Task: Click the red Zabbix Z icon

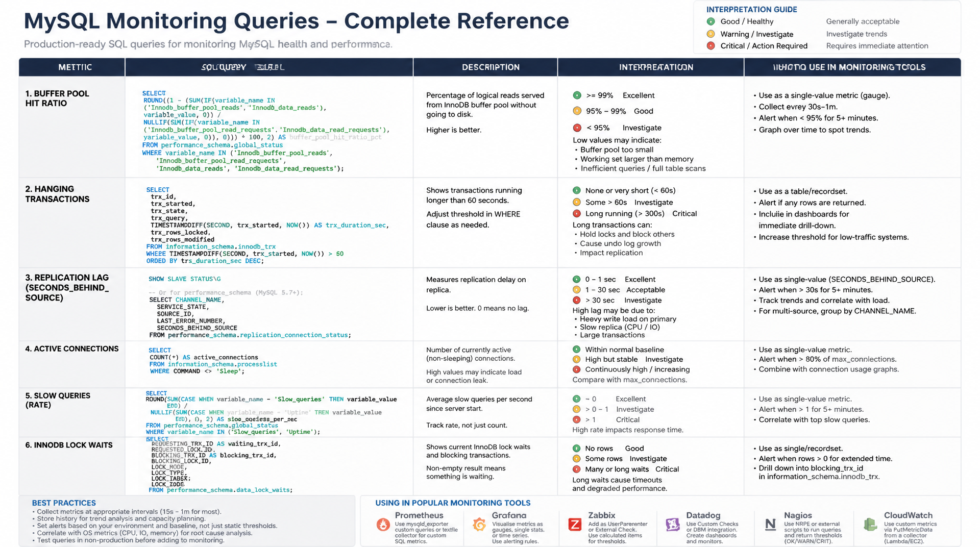Action: 575,524
